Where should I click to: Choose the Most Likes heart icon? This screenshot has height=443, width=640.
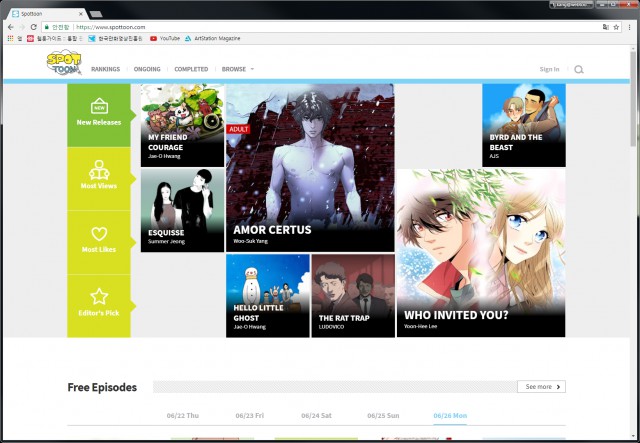99,233
